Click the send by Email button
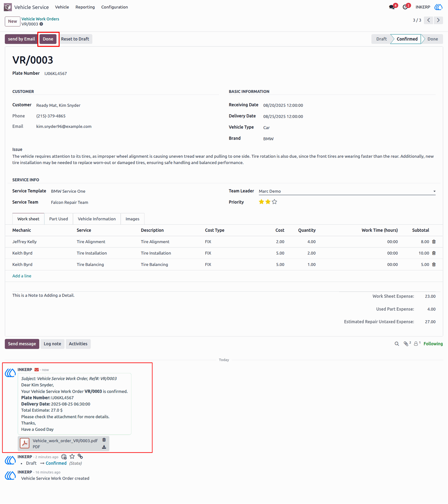This screenshot has width=448, height=504. pos(22,39)
